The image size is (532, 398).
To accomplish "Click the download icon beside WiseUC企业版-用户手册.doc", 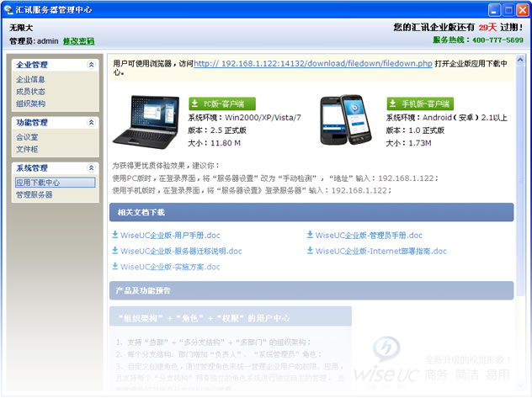I will [115, 234].
